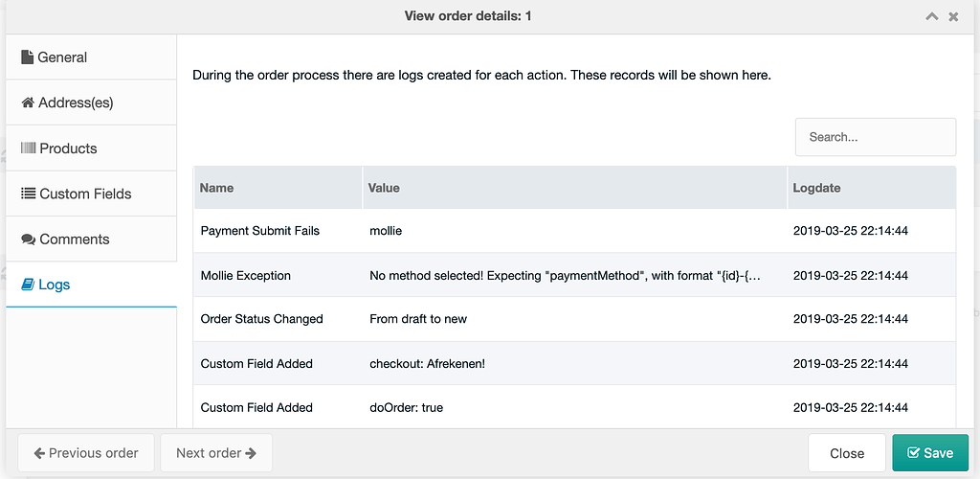Click the checkmark icon on Save
Viewport: 980px width, 479px height.
pos(912,453)
